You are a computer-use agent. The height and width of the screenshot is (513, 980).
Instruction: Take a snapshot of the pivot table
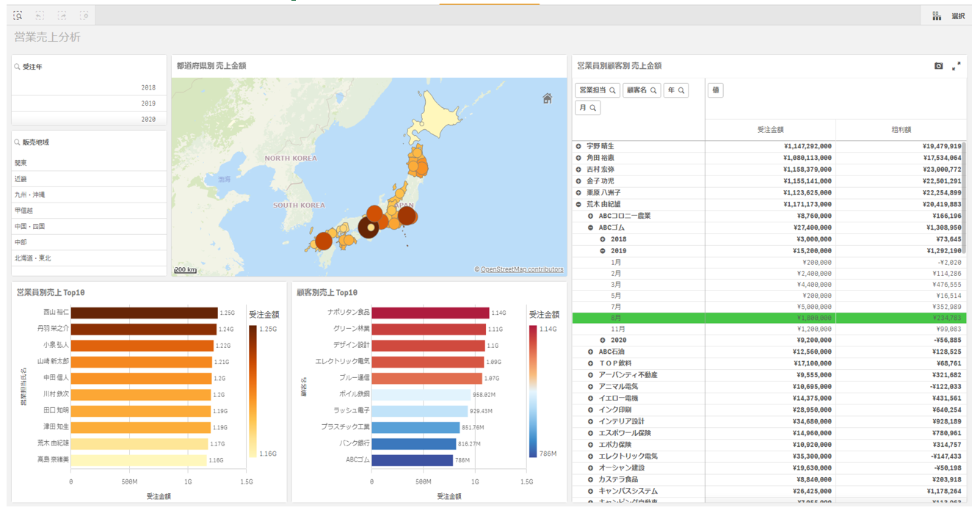tap(938, 66)
